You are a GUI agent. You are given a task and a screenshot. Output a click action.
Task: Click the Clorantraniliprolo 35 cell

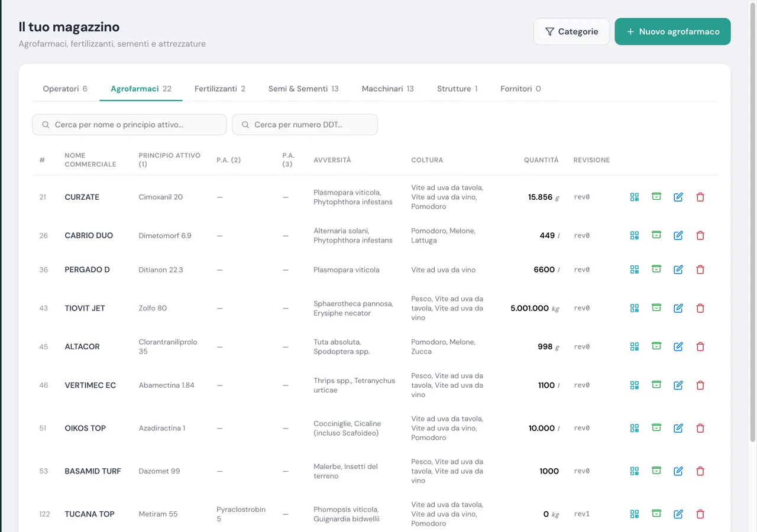pyautogui.click(x=168, y=346)
